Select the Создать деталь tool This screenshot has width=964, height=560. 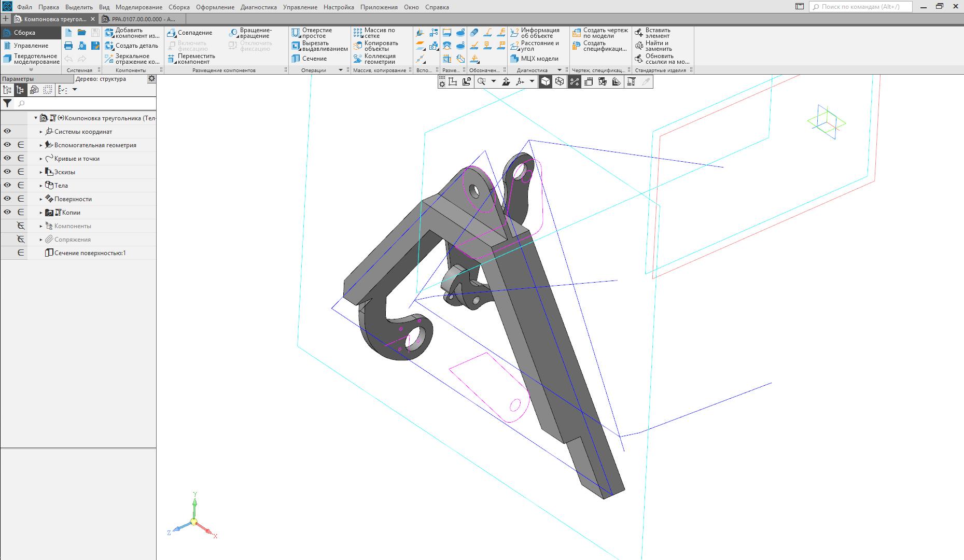click(132, 46)
